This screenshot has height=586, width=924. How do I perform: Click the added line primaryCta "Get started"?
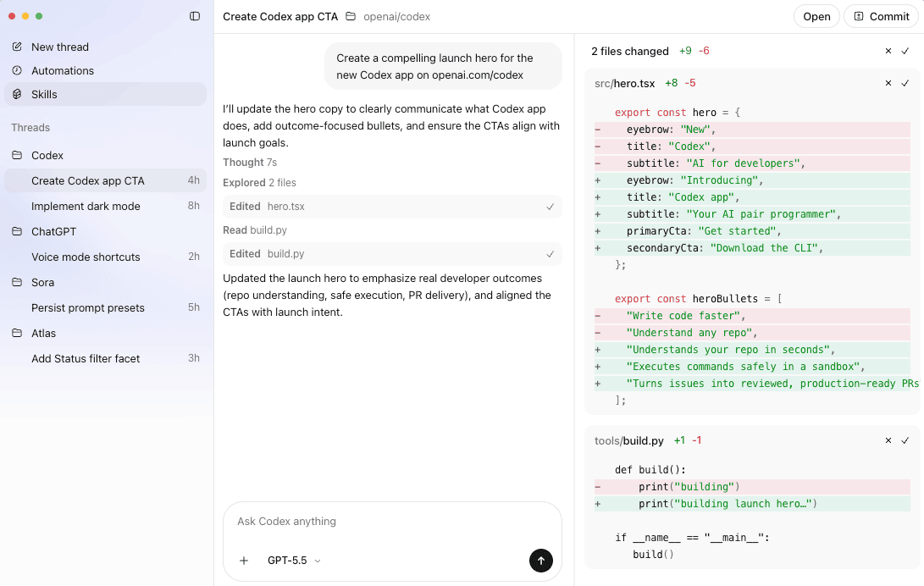[x=752, y=231]
